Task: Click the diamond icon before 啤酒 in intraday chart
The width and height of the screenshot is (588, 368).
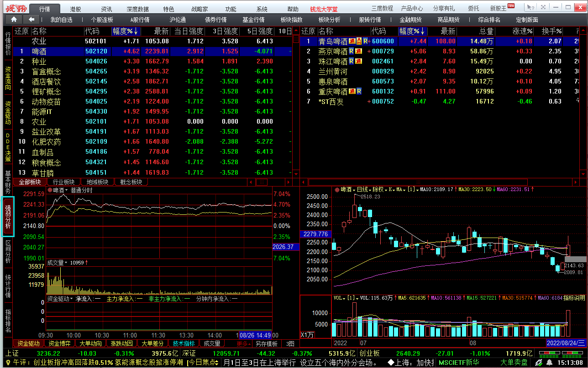Action: click(50, 190)
